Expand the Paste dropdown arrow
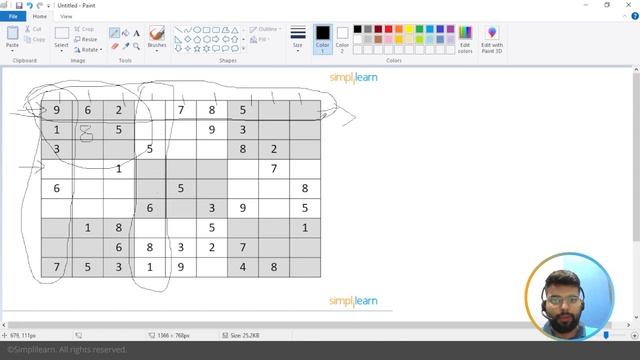Screen dimensions: 640x360 point(12,51)
